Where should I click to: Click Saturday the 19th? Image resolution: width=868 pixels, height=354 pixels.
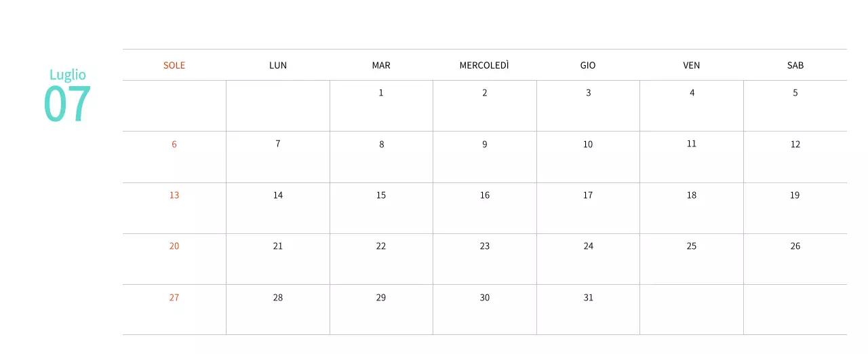coord(795,195)
